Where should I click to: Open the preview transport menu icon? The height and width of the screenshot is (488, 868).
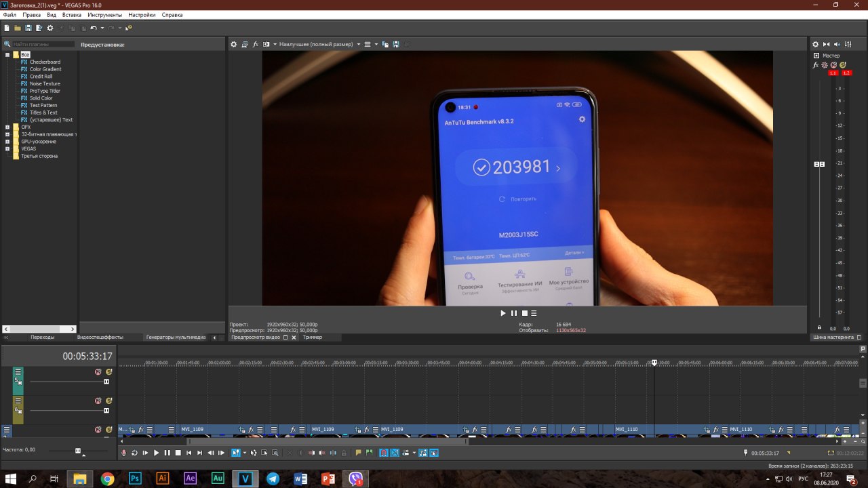pyautogui.click(x=534, y=313)
